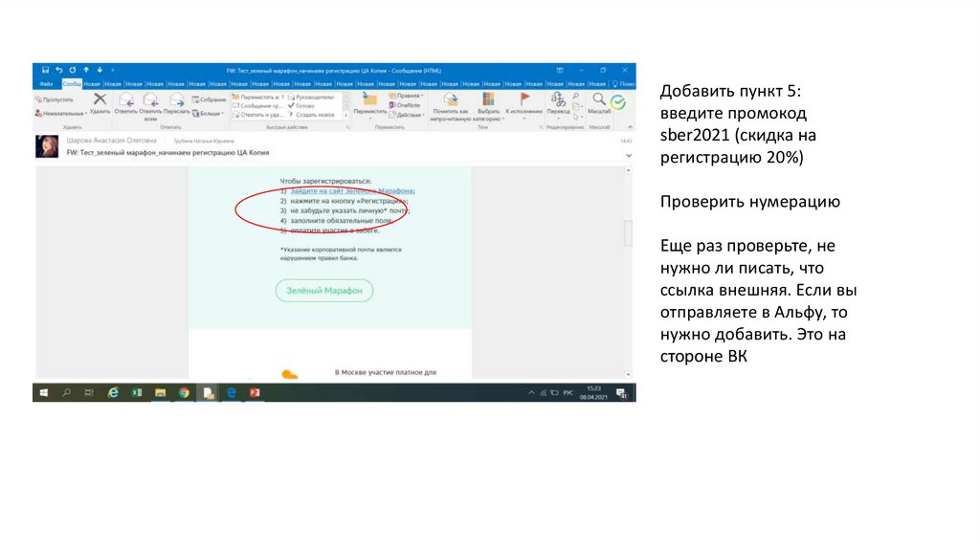Open the зайдите на сайт Зеленого Марафона link
This screenshot has height=549, width=980.
pyautogui.click(x=352, y=191)
